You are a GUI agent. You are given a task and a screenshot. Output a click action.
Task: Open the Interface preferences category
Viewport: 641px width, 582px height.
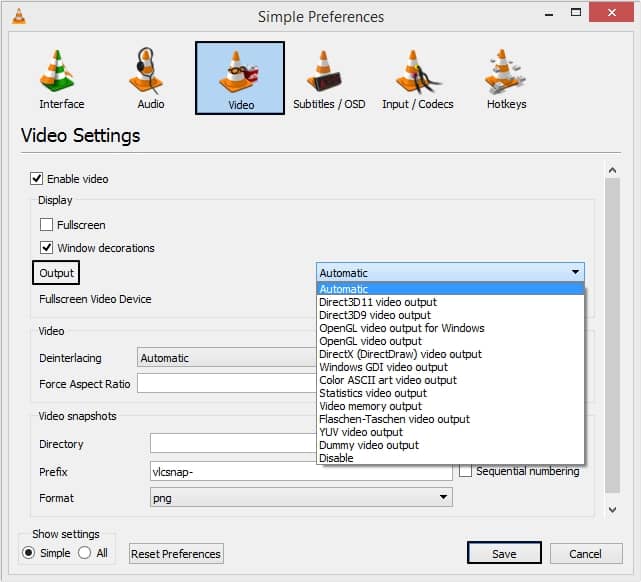61,79
